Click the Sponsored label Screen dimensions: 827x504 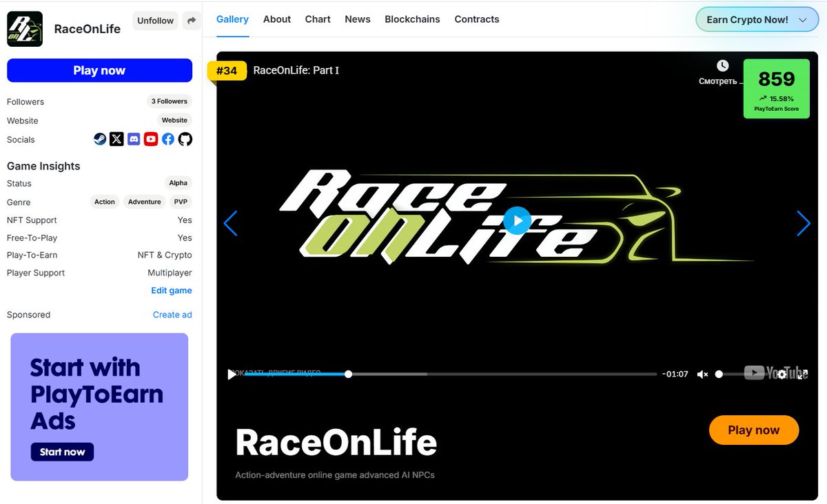[x=28, y=315]
